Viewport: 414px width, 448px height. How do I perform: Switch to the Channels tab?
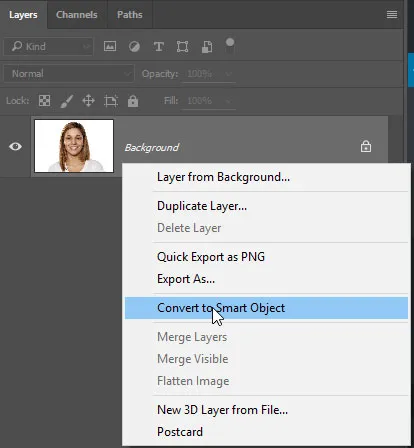pyautogui.click(x=77, y=15)
